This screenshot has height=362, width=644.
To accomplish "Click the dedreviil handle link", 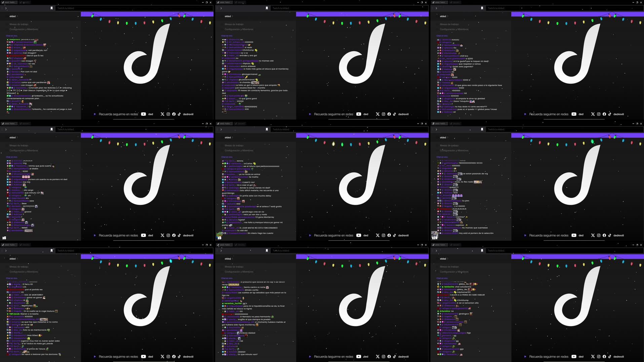I will 188,114.
